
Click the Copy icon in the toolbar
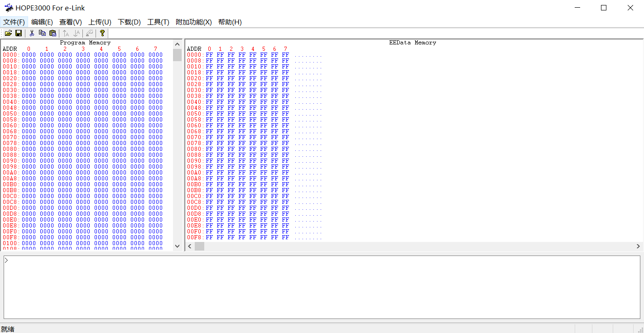42,33
